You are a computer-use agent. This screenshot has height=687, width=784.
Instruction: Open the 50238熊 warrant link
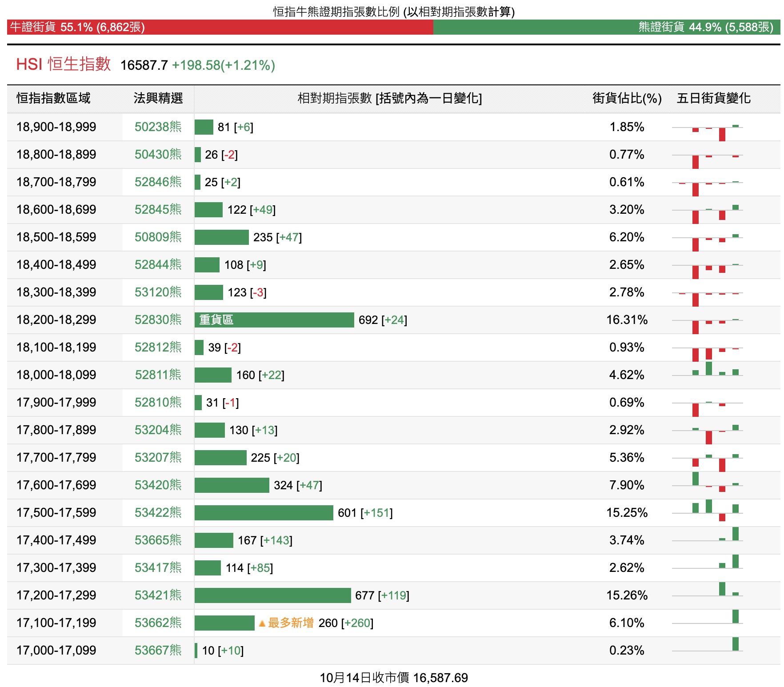click(158, 127)
